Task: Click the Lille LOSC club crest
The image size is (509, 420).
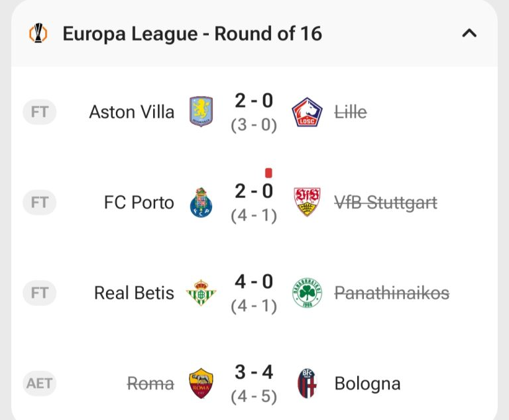Action: (307, 111)
